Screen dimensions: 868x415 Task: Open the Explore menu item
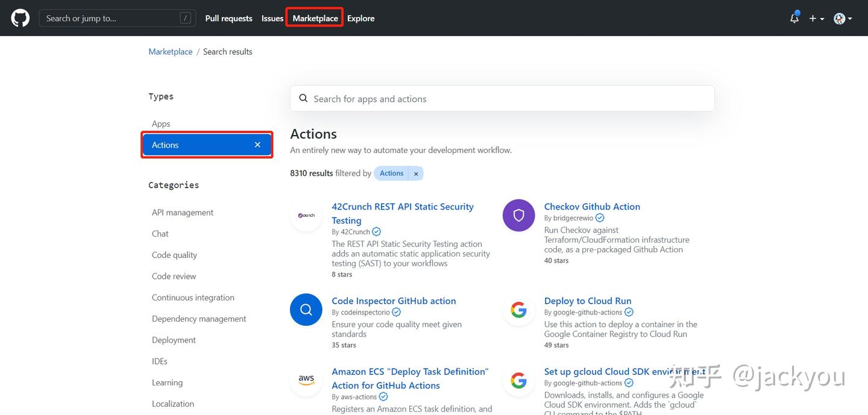[x=360, y=18]
